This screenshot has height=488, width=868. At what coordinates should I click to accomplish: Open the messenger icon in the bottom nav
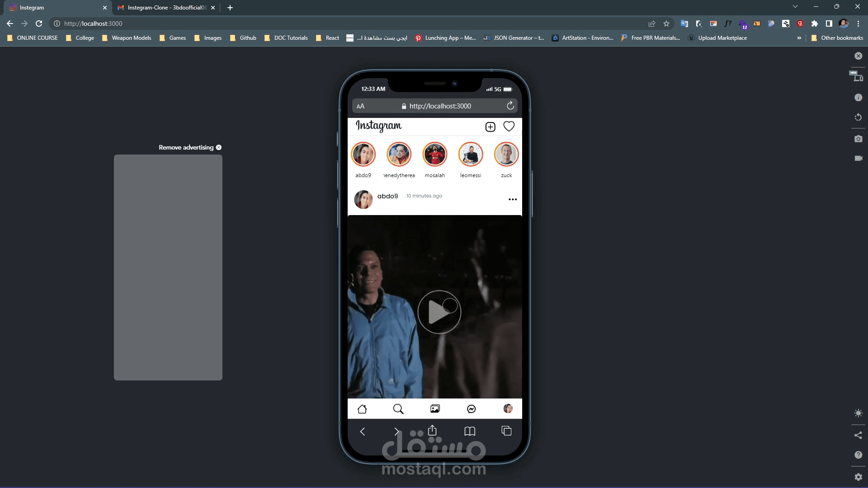pos(471,409)
